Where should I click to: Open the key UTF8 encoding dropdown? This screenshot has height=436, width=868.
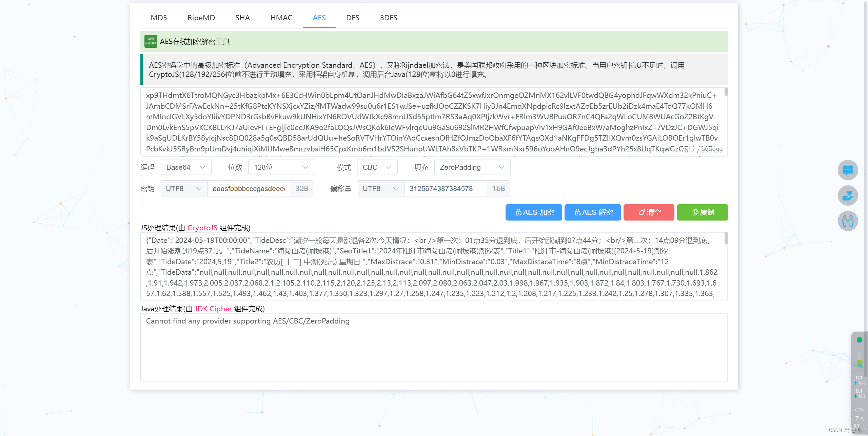(184, 188)
